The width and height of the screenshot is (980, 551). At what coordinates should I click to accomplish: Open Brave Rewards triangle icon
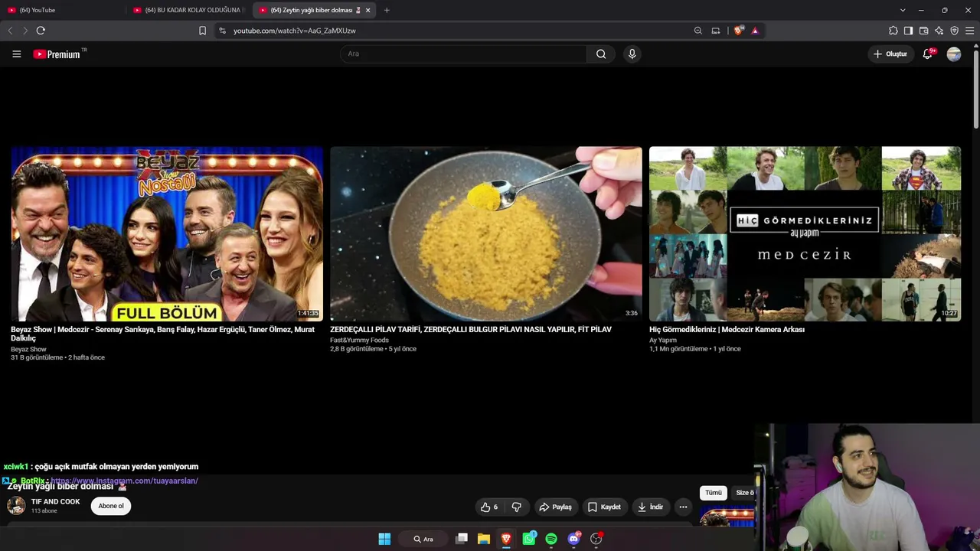point(755,31)
